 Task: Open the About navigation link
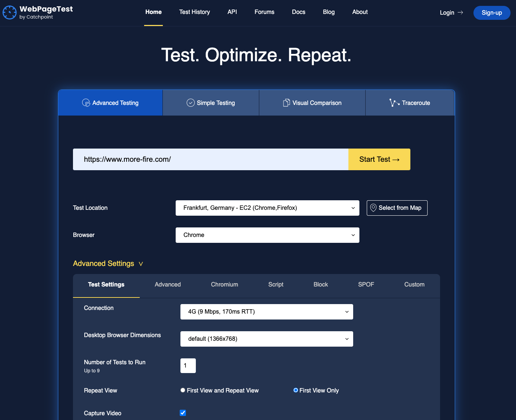(360, 12)
